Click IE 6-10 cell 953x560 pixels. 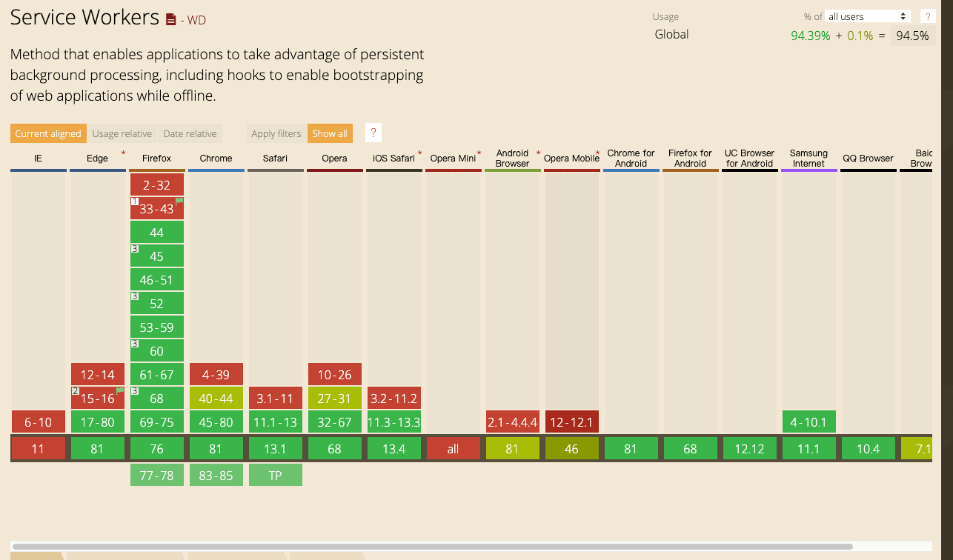pyautogui.click(x=39, y=422)
